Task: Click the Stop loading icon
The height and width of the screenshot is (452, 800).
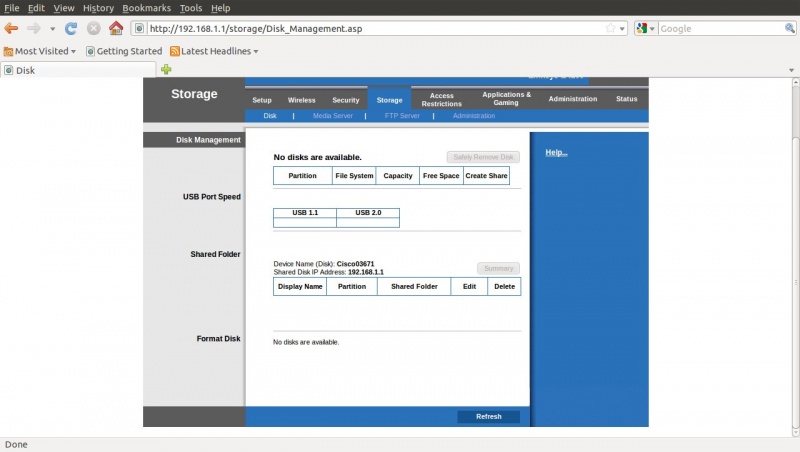Action: 93,29
